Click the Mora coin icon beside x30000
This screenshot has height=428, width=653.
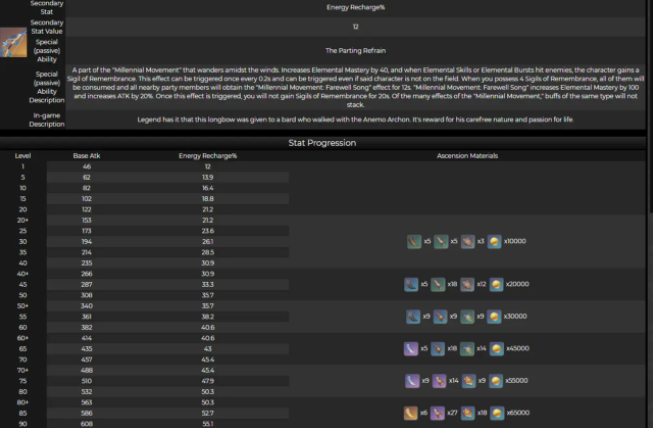(x=494, y=316)
